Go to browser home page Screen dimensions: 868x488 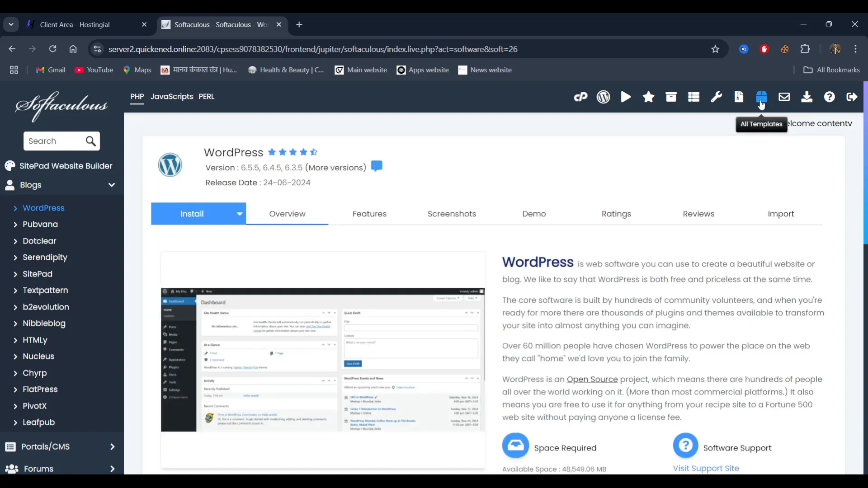pos(73,49)
